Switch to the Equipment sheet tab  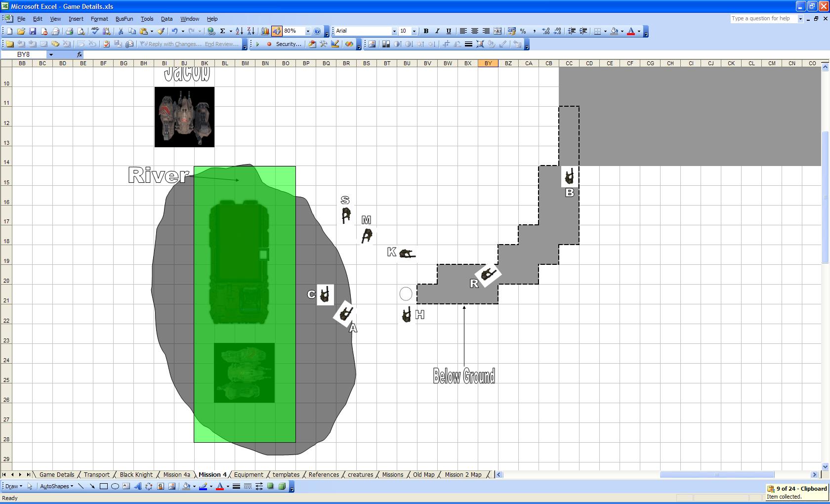coord(249,474)
